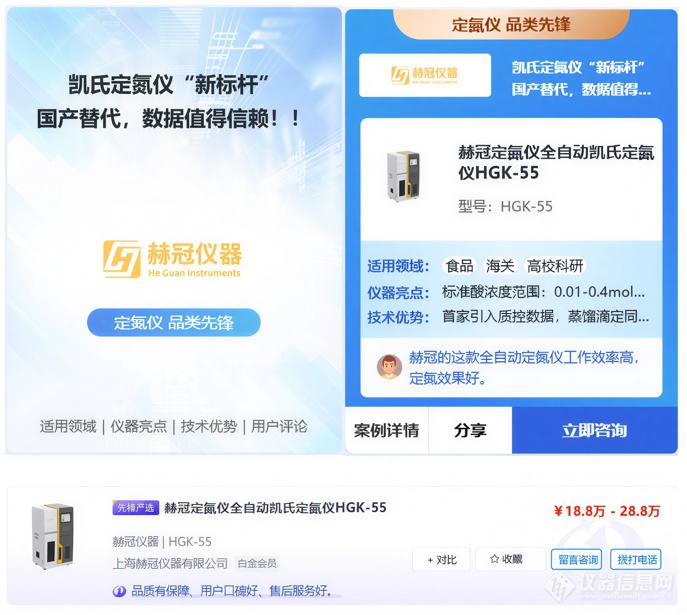Click 用户评论 in left poster footer

coord(279,426)
